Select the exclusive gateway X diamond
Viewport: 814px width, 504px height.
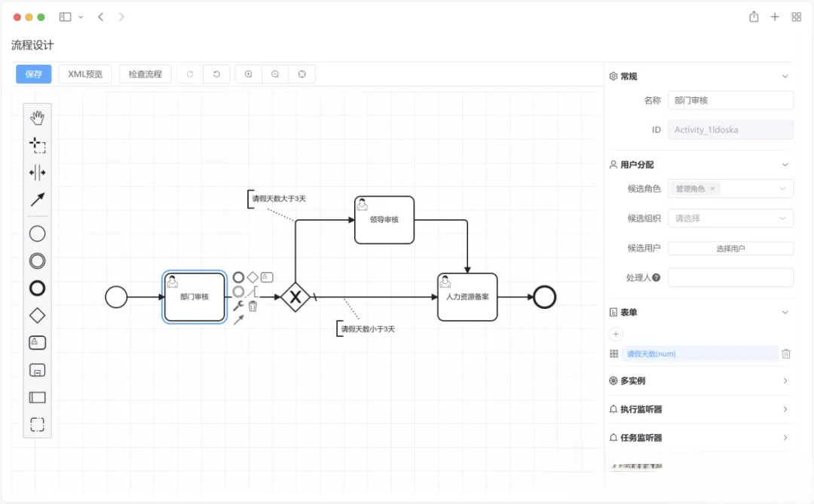295,297
